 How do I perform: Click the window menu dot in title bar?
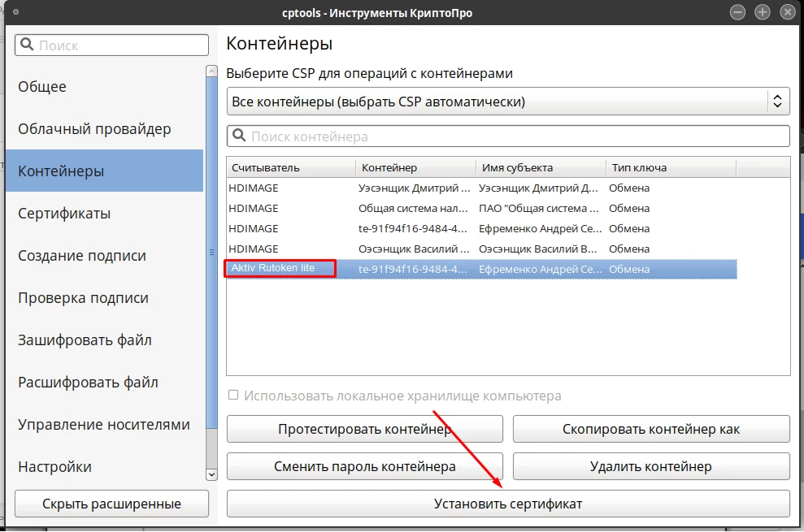coord(16,12)
